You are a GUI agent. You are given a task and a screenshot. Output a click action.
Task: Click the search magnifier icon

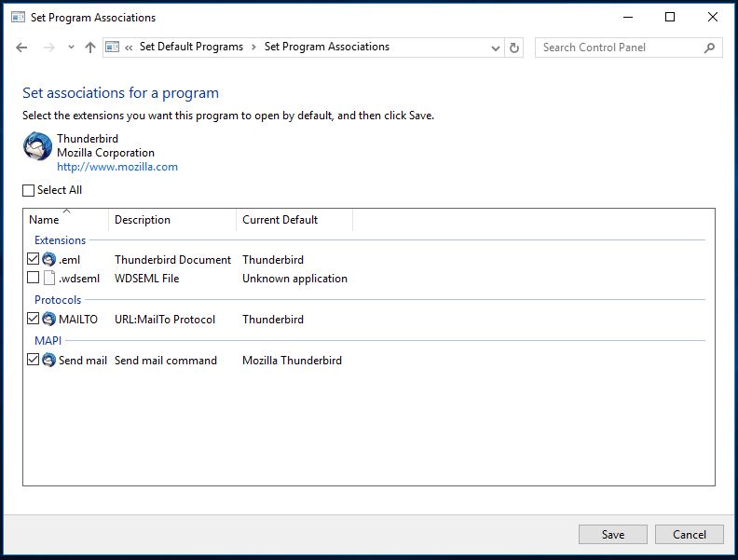pos(709,48)
